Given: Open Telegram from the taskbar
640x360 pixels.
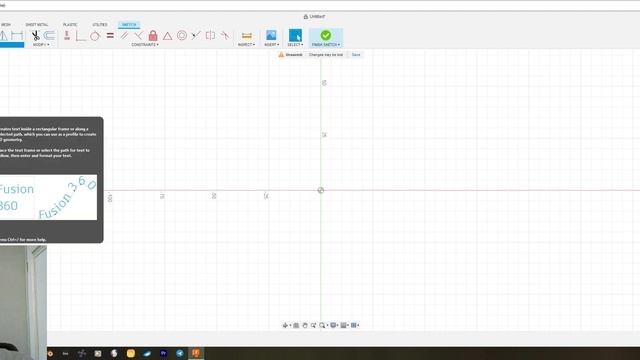Looking at the screenshot, I should pos(180,353).
